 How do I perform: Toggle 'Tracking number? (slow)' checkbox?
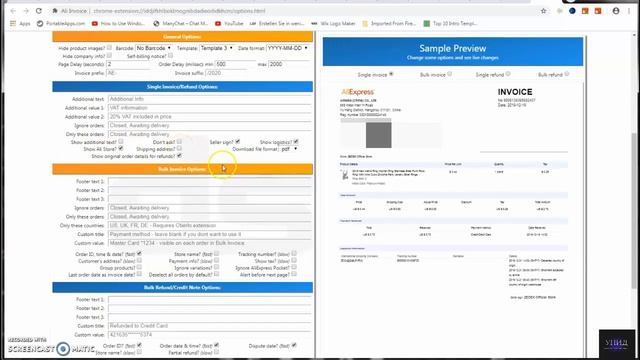(x=294, y=253)
